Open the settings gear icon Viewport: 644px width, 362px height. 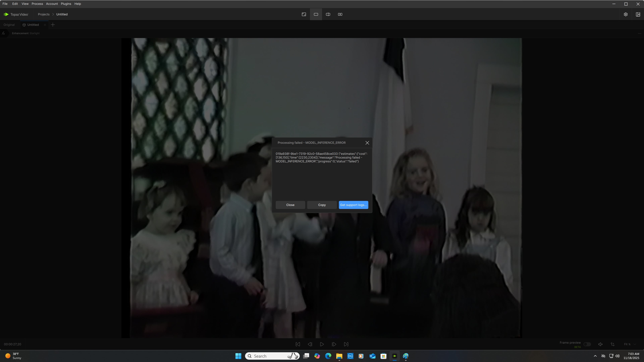coord(626,14)
